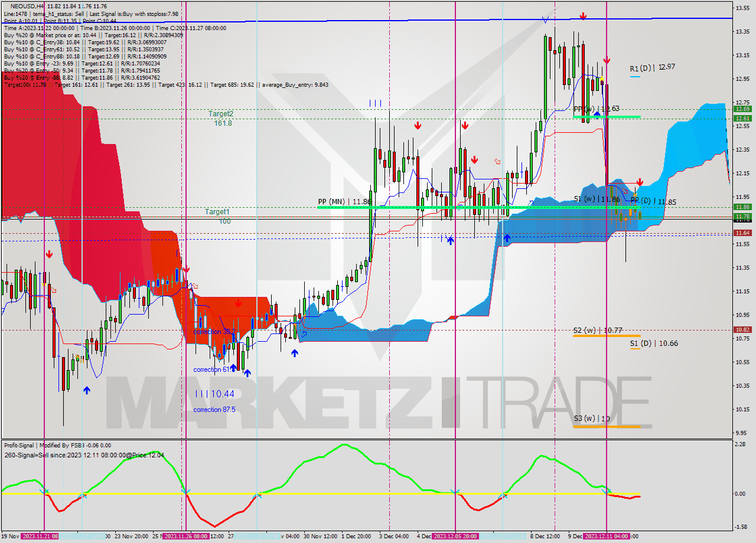Click the '30 Nov 12:00' time axis label

click(321, 537)
